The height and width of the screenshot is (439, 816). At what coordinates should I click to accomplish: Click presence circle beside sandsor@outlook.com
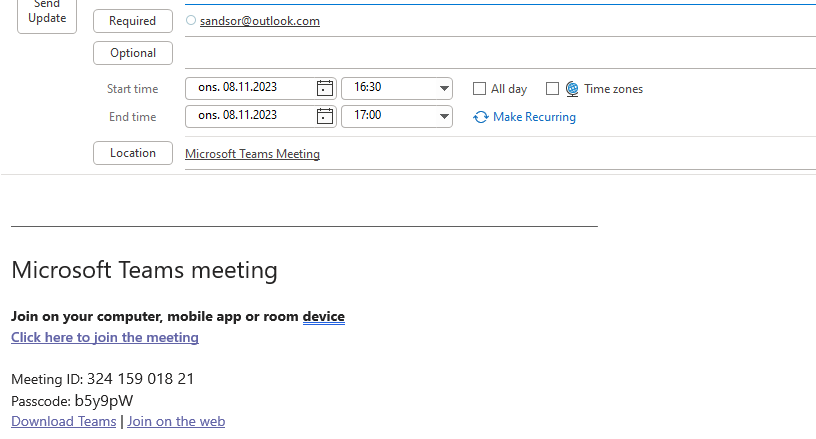coord(191,20)
